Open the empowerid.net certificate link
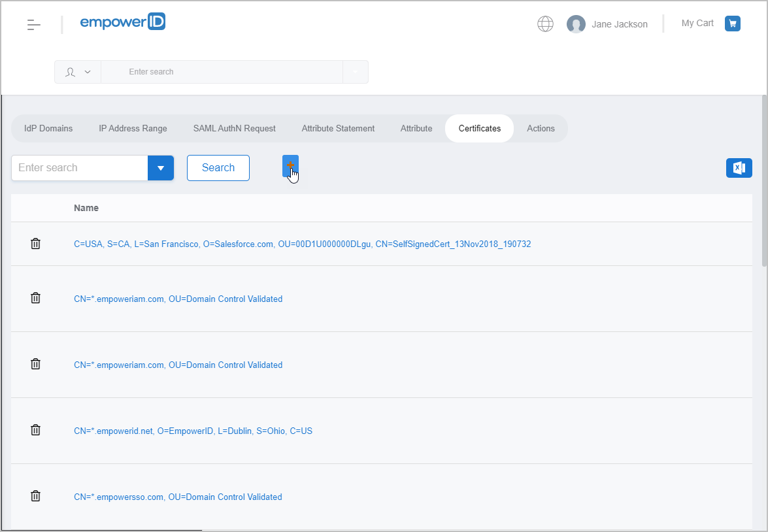This screenshot has width=768, height=532. coord(193,431)
